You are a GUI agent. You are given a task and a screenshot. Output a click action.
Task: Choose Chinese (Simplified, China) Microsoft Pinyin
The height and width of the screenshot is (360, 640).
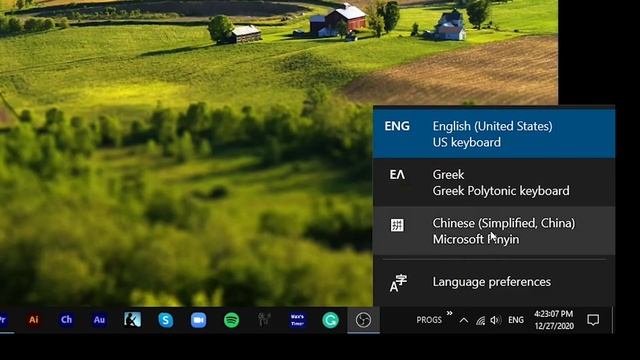[x=494, y=231]
